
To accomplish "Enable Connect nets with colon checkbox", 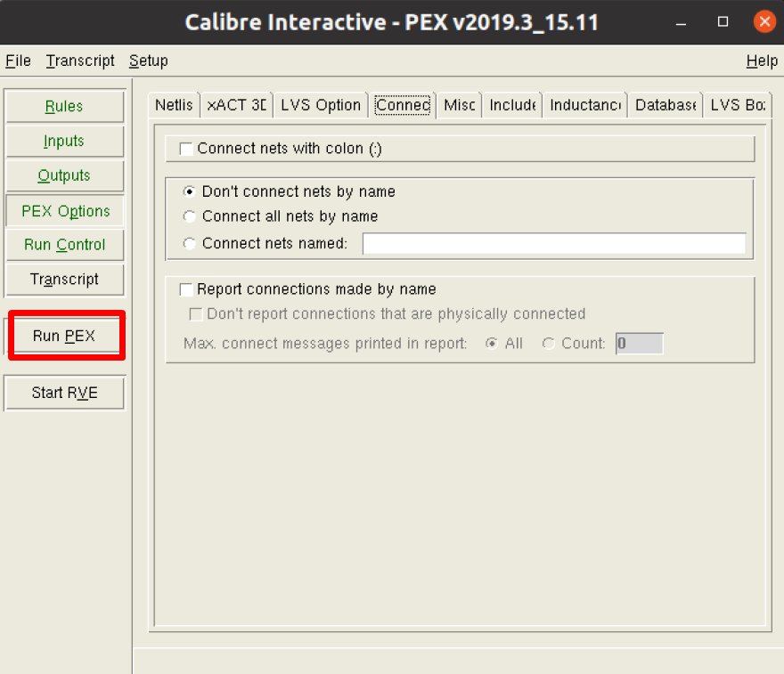I will pos(186,149).
